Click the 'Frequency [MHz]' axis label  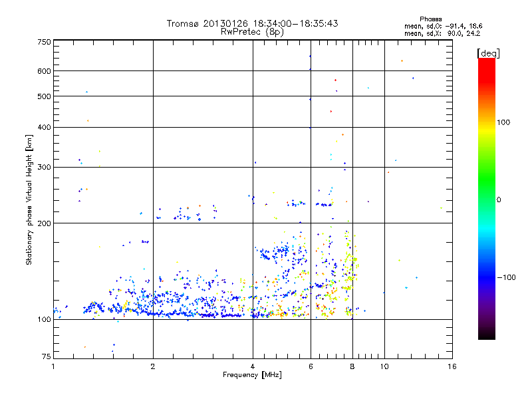point(252,375)
